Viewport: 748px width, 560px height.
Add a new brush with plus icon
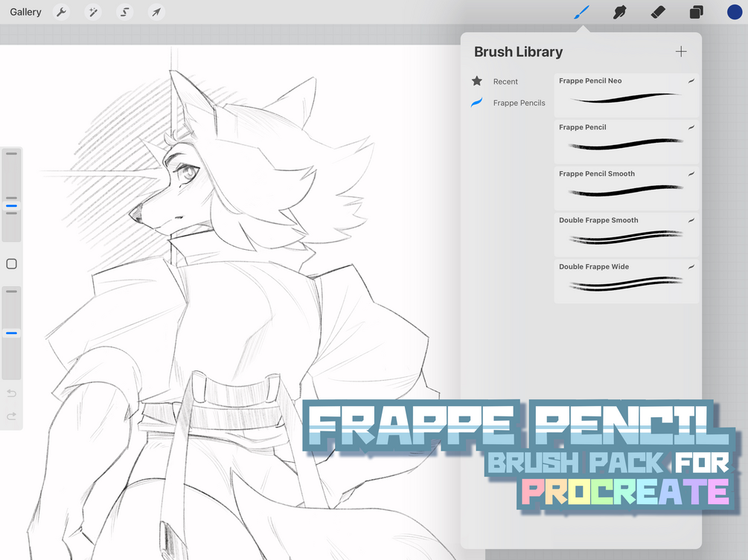(681, 51)
